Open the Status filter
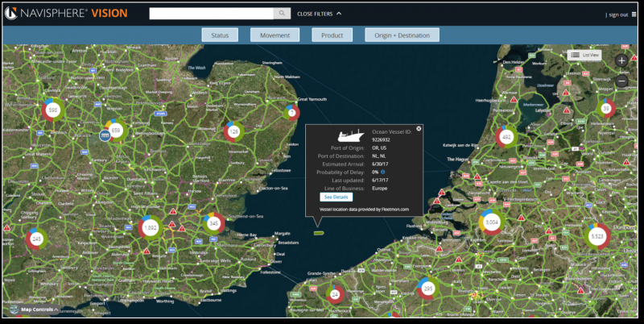 220,35
